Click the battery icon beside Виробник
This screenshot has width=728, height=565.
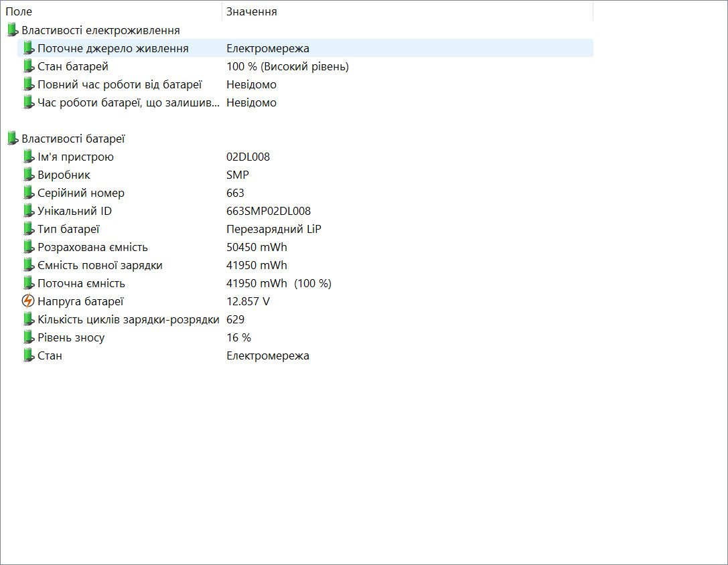pos(29,175)
